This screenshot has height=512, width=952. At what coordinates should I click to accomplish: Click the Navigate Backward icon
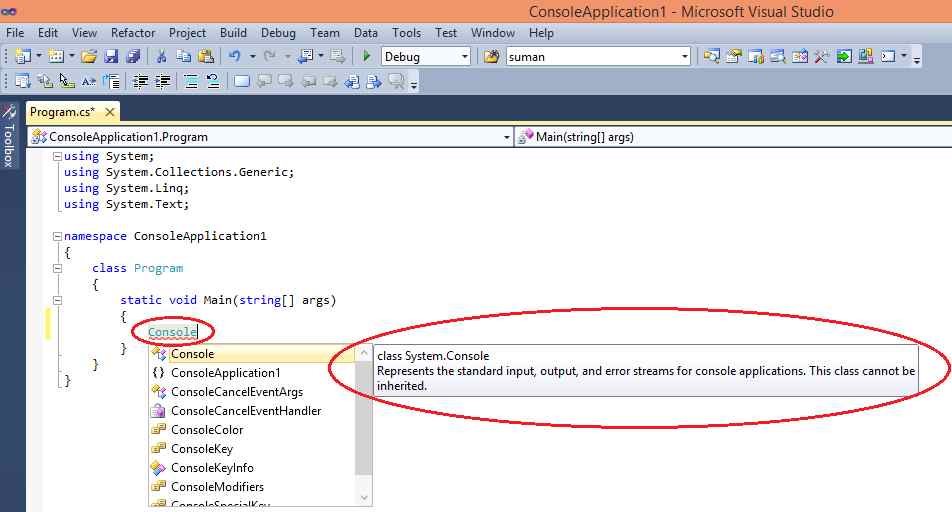point(305,56)
